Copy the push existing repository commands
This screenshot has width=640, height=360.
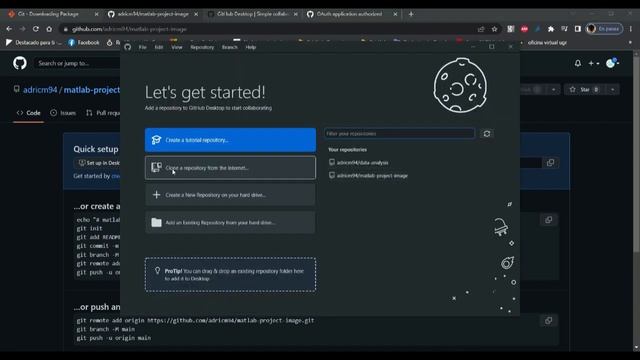548,321
